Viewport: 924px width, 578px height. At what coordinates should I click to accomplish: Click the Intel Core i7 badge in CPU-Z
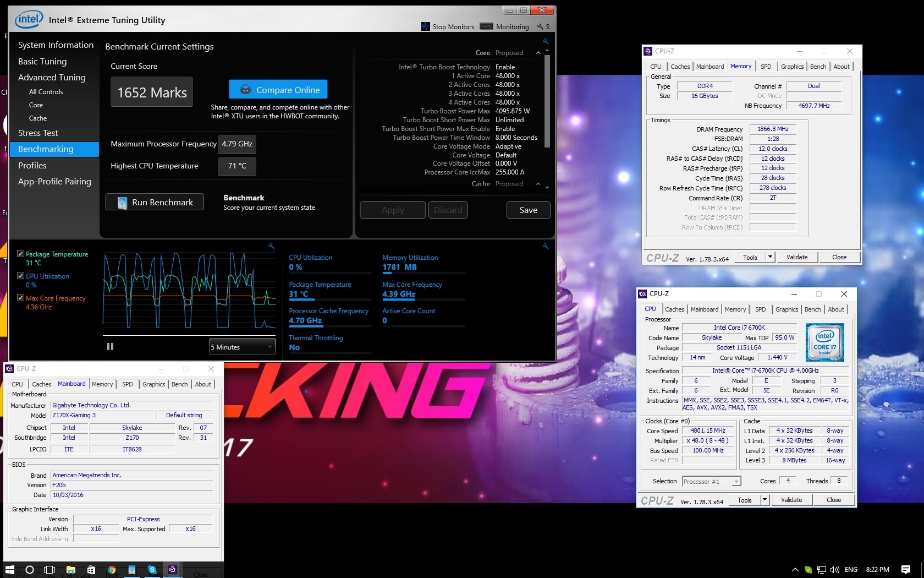[824, 342]
